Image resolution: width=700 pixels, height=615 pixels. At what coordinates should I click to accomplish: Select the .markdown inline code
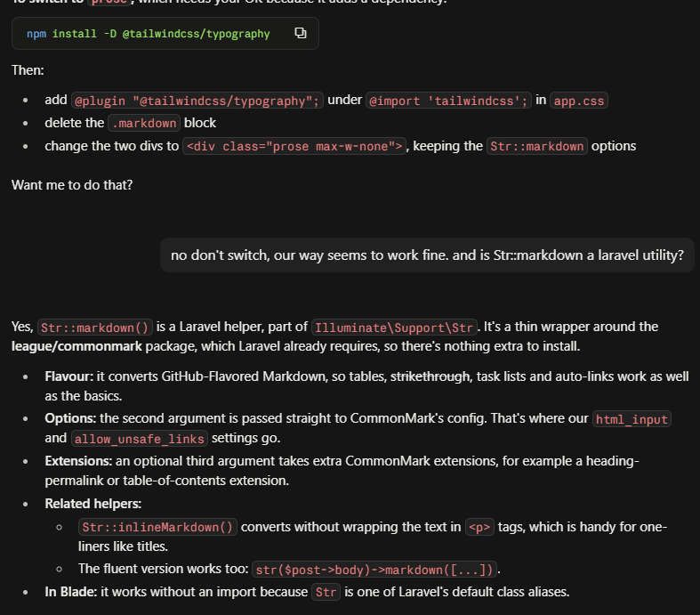pos(144,124)
